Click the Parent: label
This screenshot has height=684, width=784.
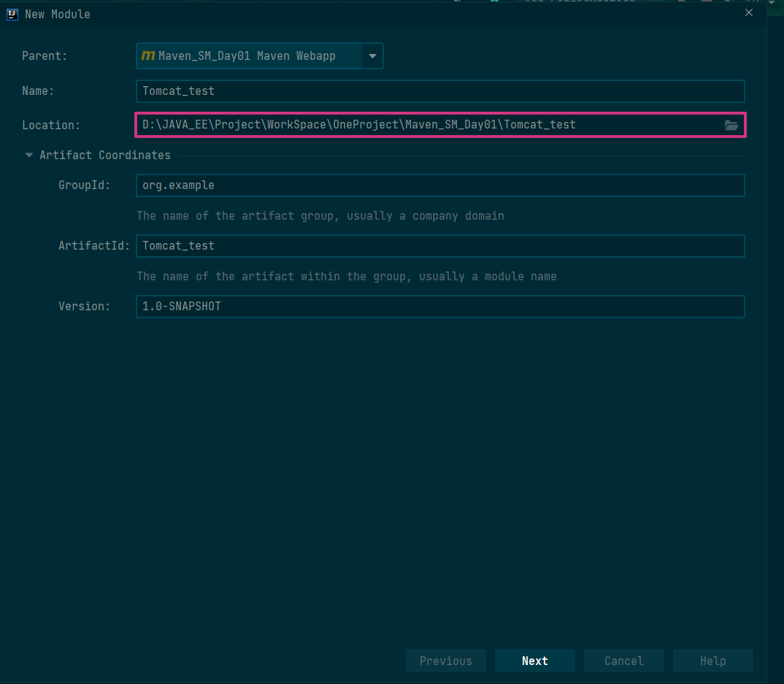pos(45,56)
